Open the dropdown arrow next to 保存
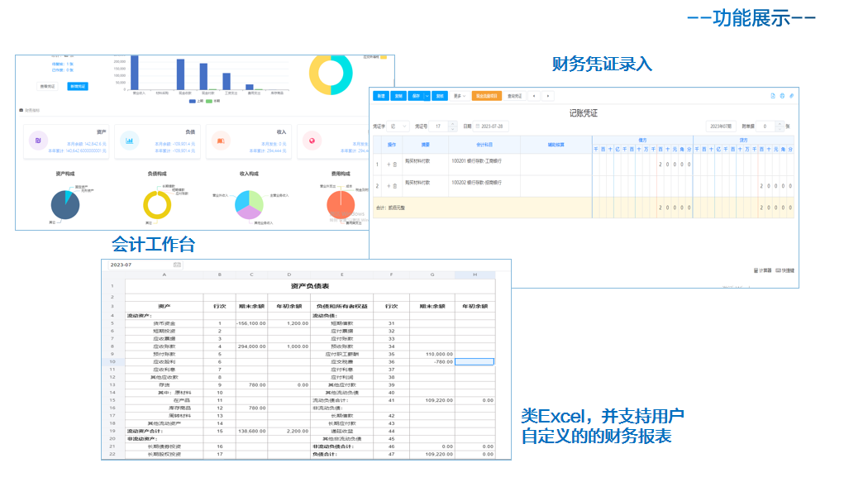 (427, 96)
